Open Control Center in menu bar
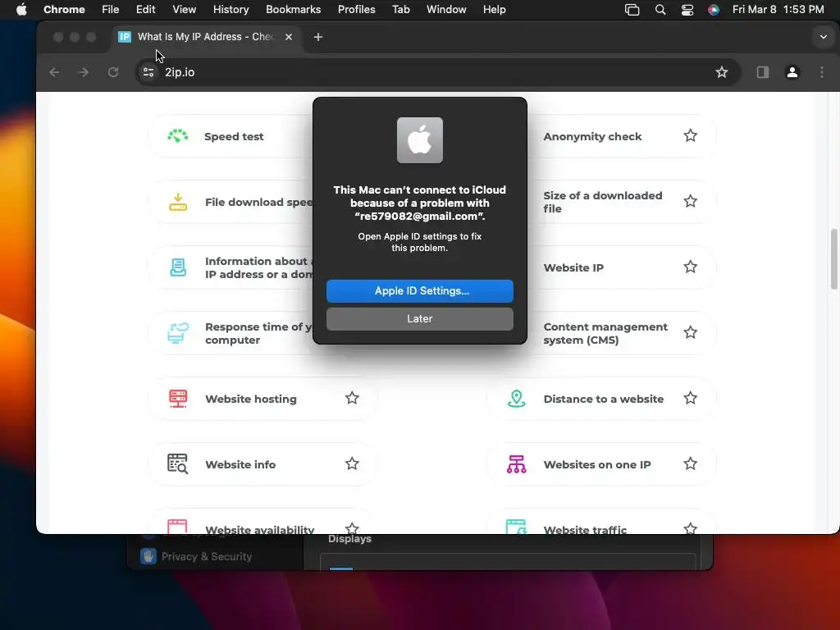Screen dimensions: 840x630 click(687, 10)
